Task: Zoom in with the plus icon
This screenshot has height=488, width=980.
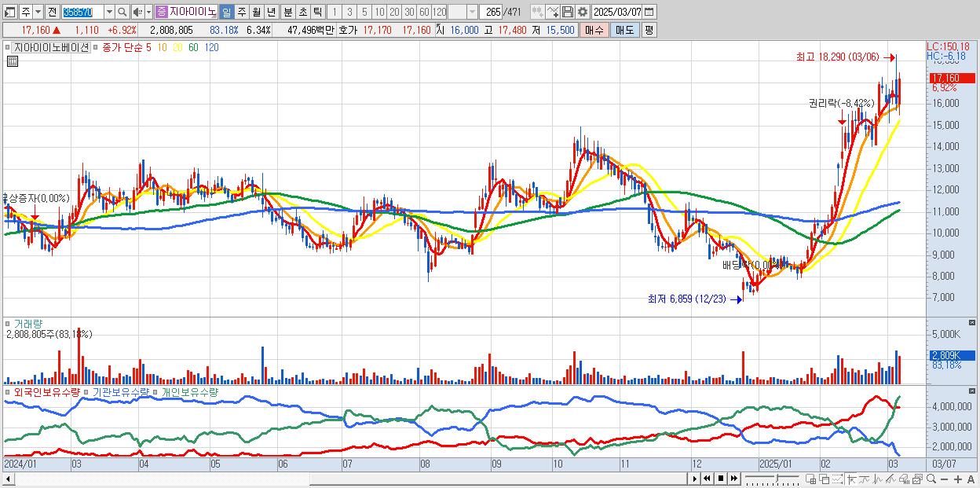Action: [958, 479]
